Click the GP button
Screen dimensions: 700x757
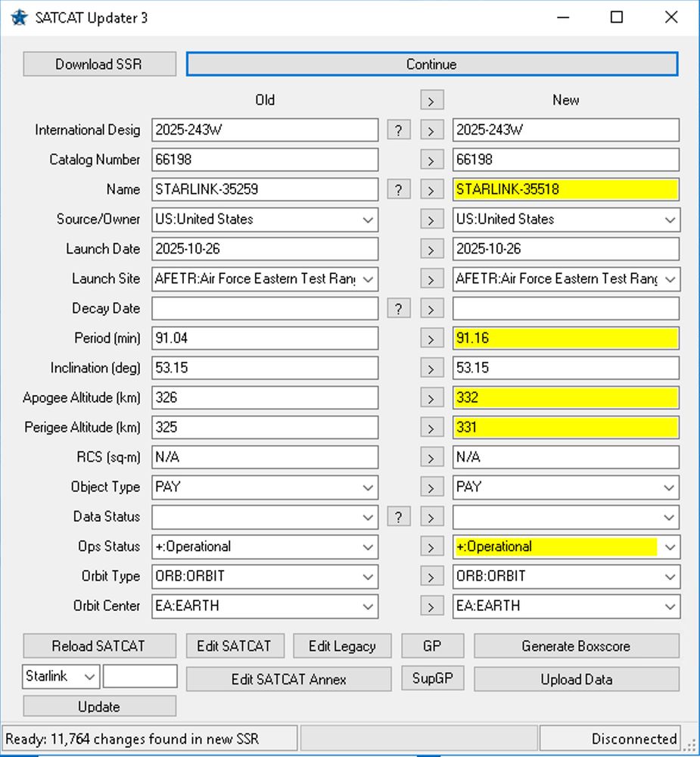[x=433, y=646]
